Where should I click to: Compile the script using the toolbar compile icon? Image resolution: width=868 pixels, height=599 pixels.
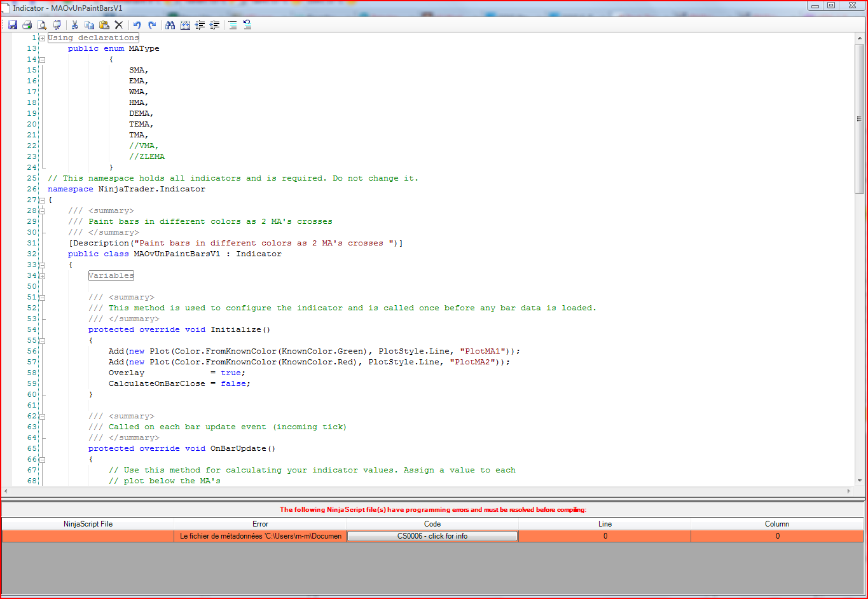coord(57,25)
